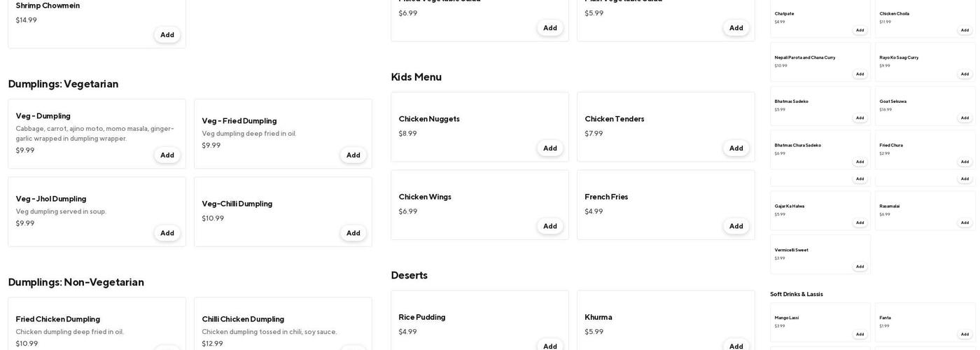Click Add next to Chicken Tenders
Screen dimensions: 980x350
coord(736,148)
